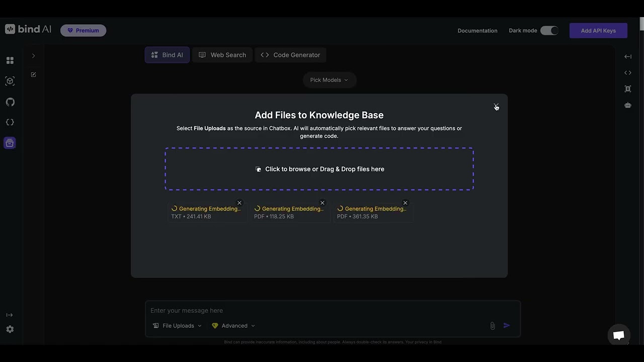644x362 pixels.
Task: Send message with arrow icon
Action: [507, 326]
